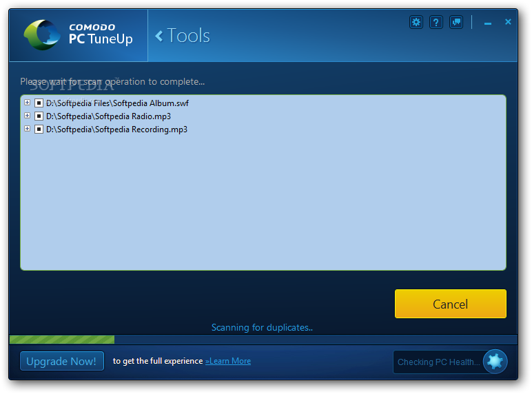Click the Scanning for duplicates status text
Screen dimensions: 532x394
pos(262,328)
